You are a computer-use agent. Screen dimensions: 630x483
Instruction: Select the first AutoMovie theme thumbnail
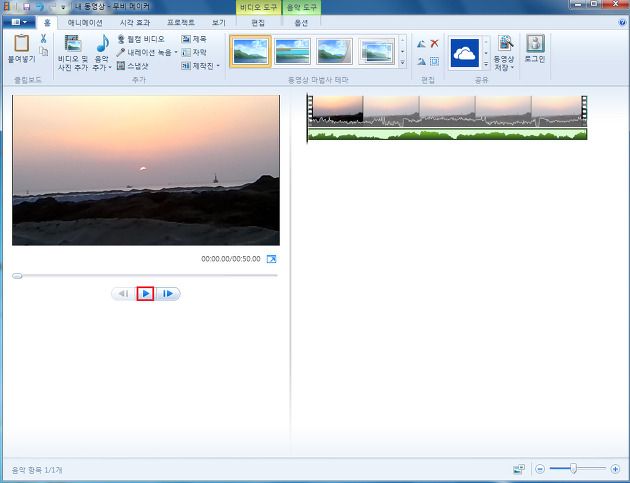pos(250,51)
